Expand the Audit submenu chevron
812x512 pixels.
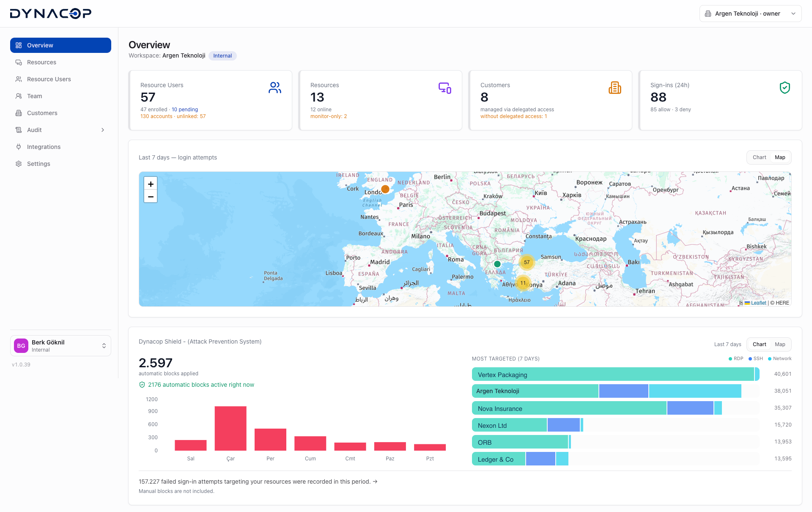103,130
